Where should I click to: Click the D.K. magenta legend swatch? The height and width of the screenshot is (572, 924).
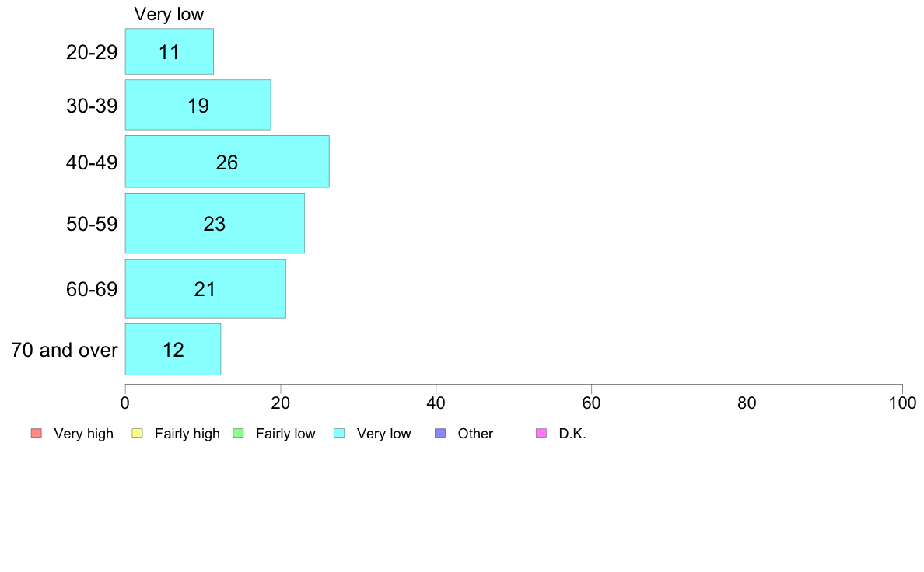[x=541, y=433]
